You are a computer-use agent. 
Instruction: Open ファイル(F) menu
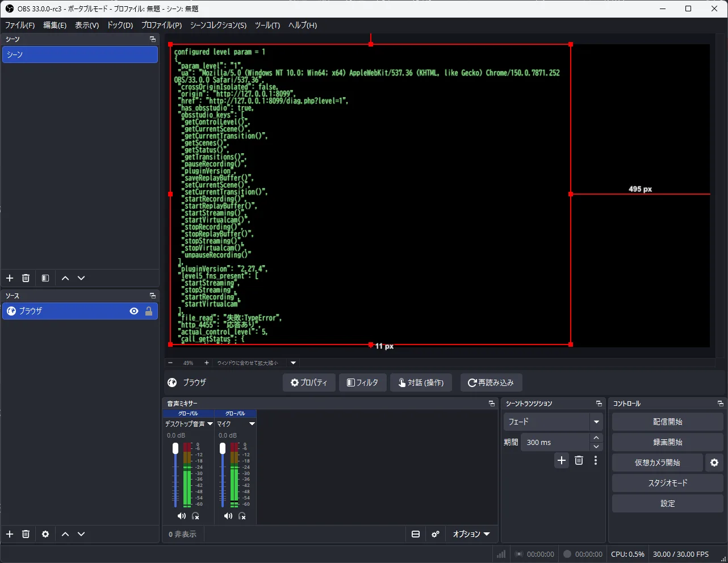[20, 25]
